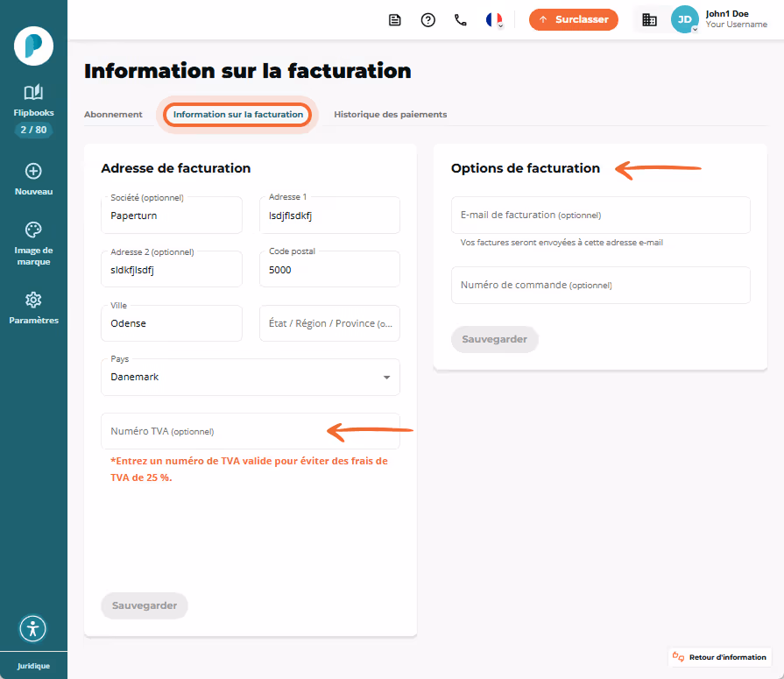Click the 2 / 80 flipbooks counter
This screenshot has height=679, width=784.
(x=33, y=130)
